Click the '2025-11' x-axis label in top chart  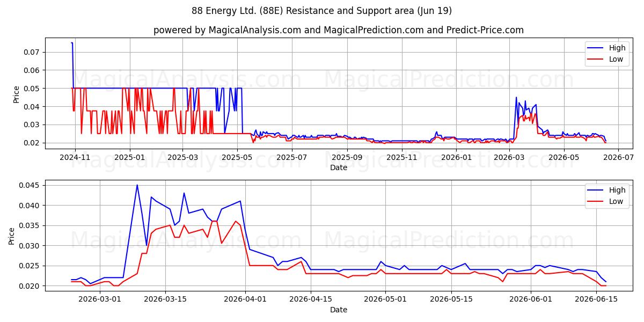click(x=401, y=157)
